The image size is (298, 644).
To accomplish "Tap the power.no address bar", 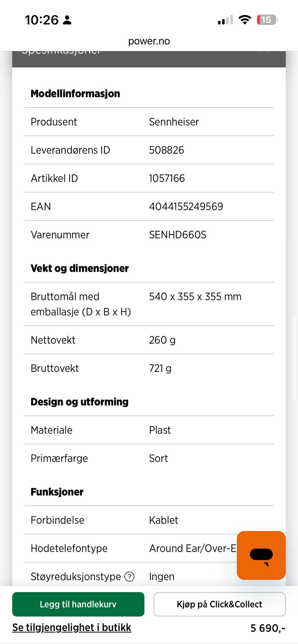I will pos(149,41).
